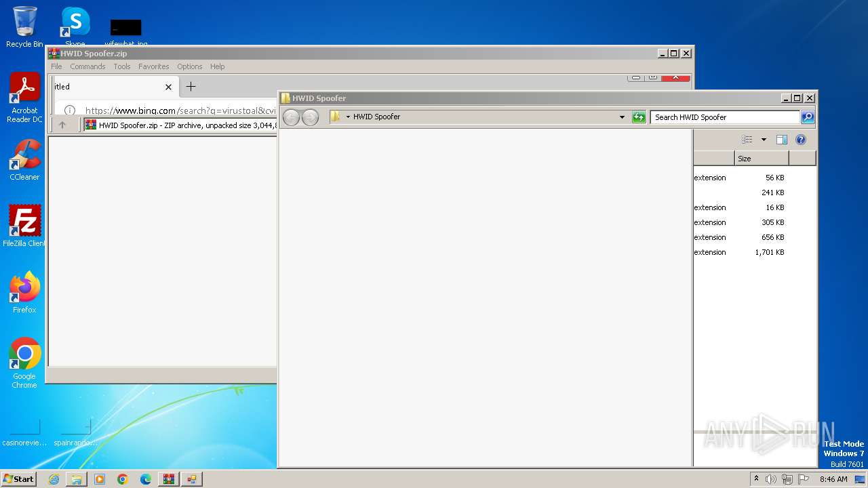Open the Favorites menu in WinRAR

[x=154, y=66]
